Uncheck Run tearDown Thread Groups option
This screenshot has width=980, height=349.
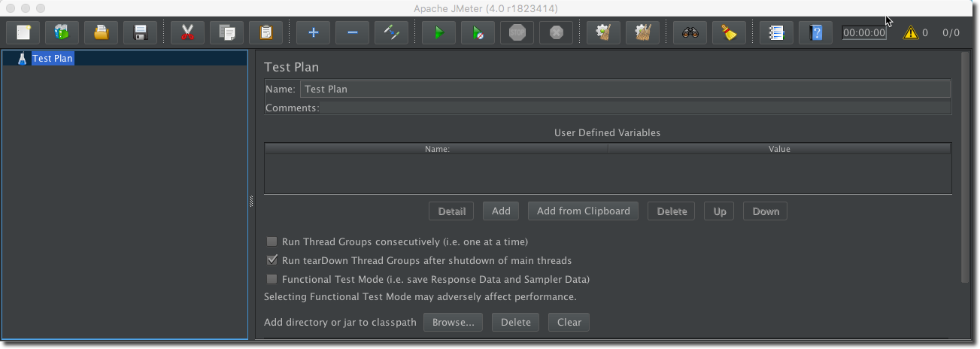272,260
